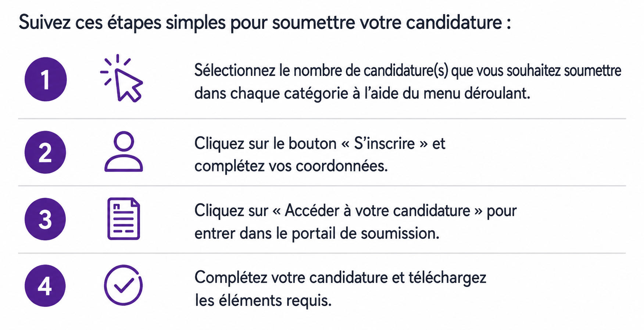Click the text 'les éléments requis'
This screenshot has width=644, height=330.
pos(263,301)
